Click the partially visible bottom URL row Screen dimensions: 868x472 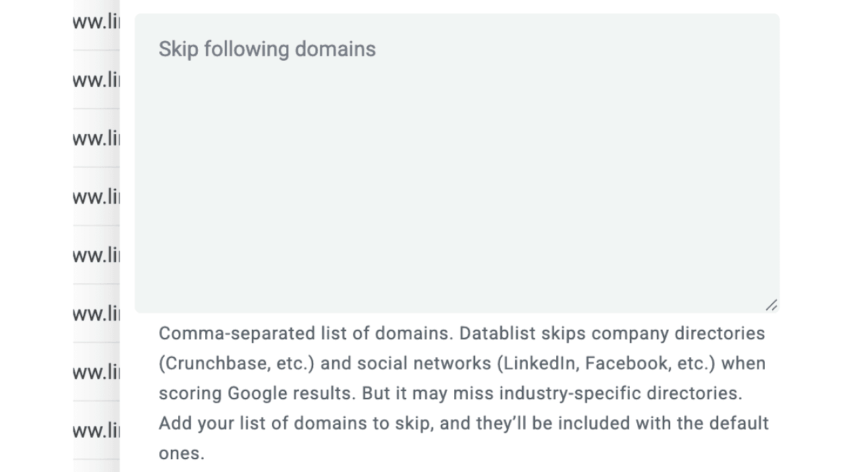point(94,467)
